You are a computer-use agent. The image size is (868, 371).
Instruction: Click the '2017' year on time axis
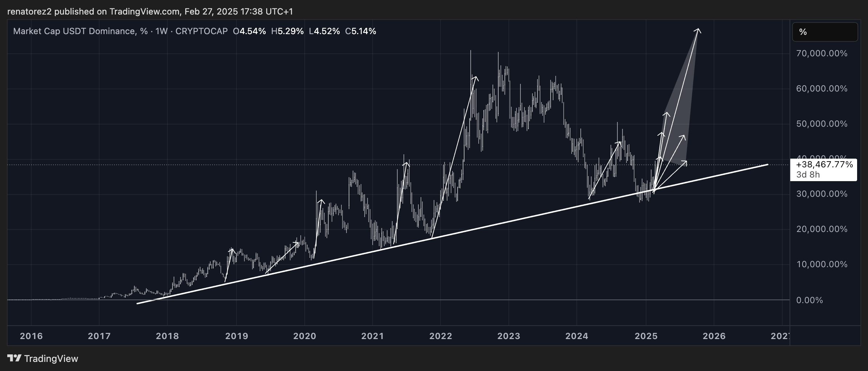click(99, 336)
